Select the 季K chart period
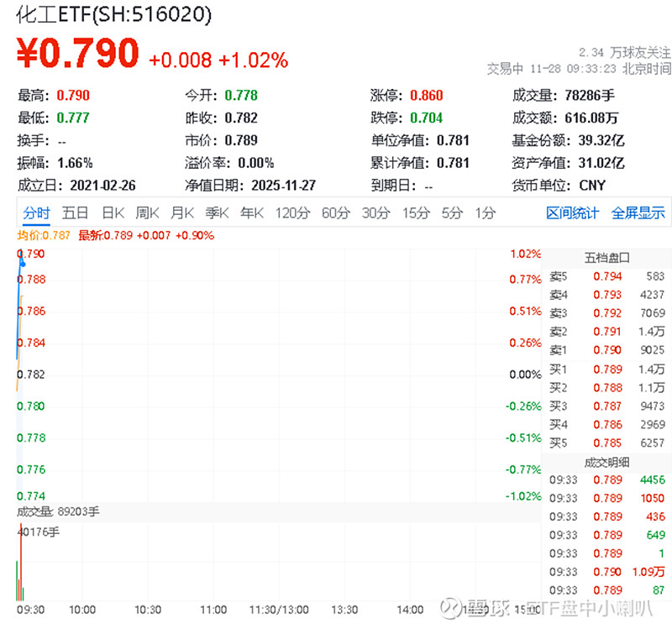672x629 pixels. point(217,213)
